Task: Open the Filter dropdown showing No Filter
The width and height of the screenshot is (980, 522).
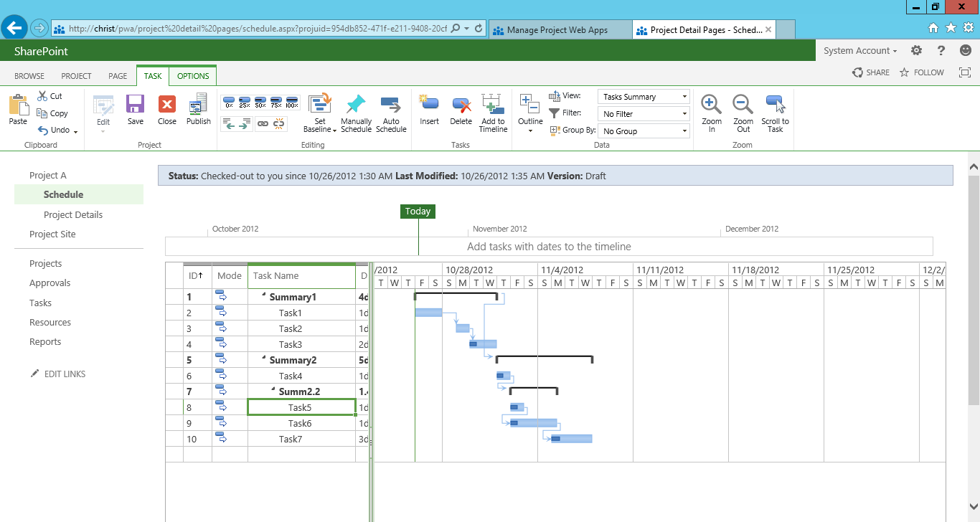Action: (644, 114)
